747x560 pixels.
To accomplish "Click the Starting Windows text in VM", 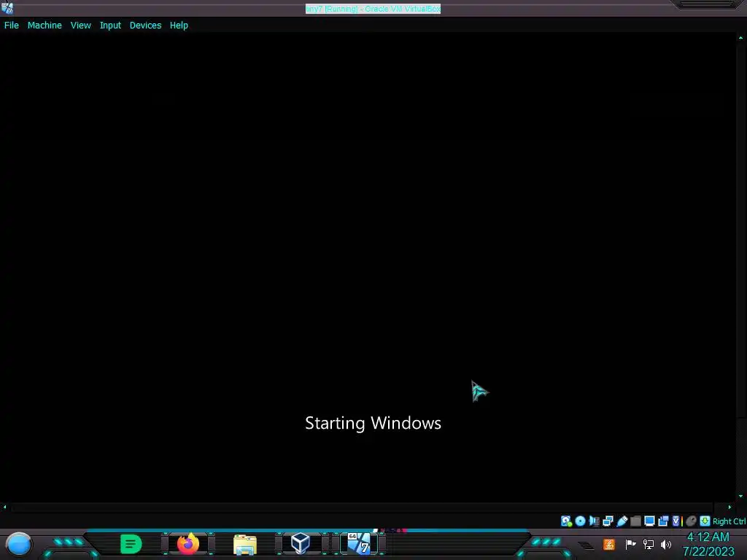I will tap(373, 423).
